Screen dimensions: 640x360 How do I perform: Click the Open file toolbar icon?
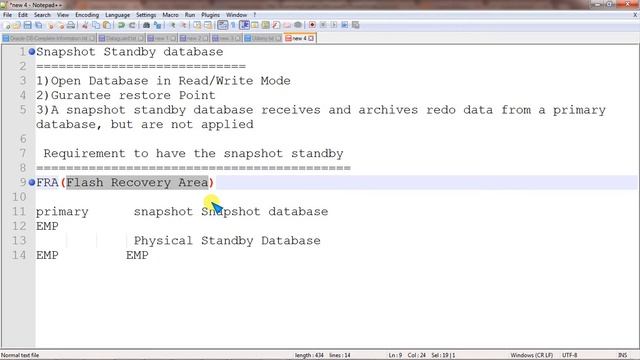[x=17, y=25]
